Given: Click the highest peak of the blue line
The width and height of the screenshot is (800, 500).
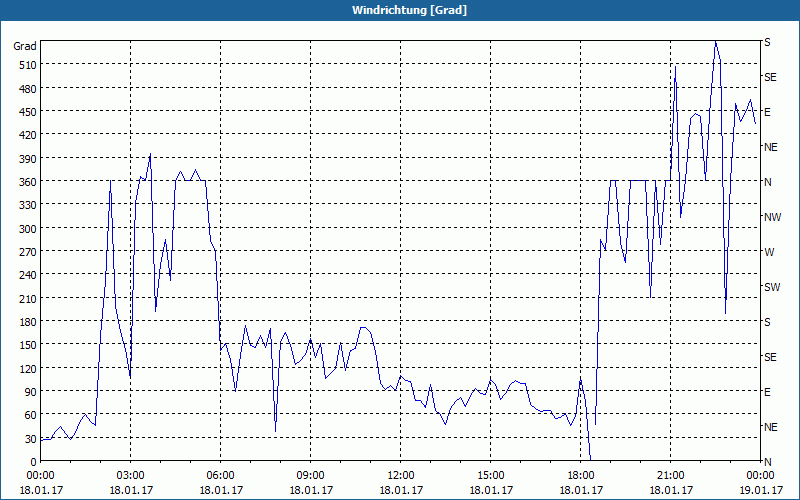Looking at the screenshot, I should pyautogui.click(x=715, y=42).
